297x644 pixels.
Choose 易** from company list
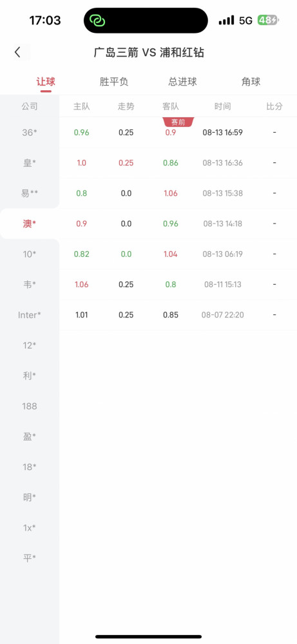(30, 193)
